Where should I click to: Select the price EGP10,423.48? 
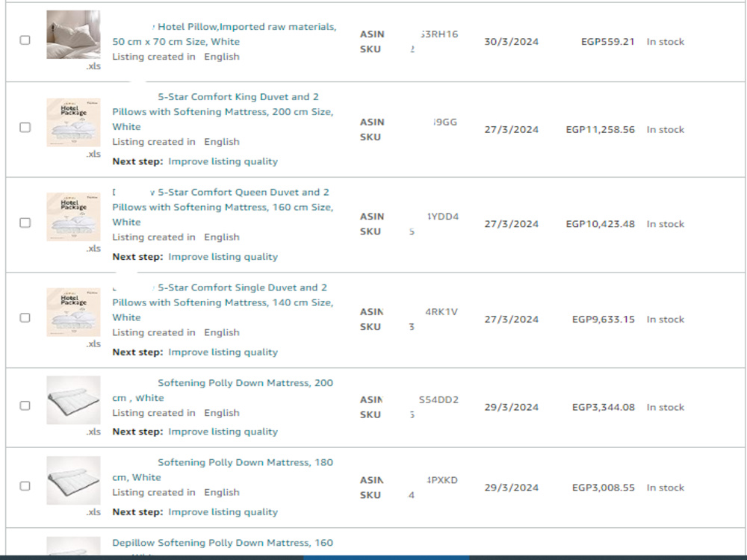coord(601,224)
